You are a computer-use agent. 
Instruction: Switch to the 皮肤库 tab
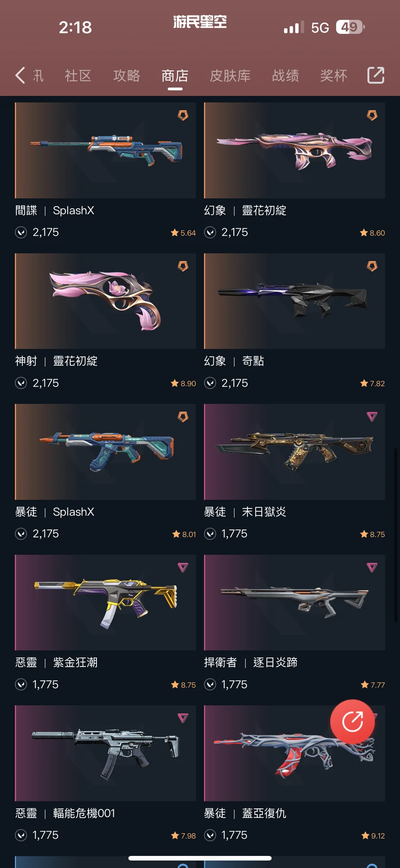coord(230,76)
